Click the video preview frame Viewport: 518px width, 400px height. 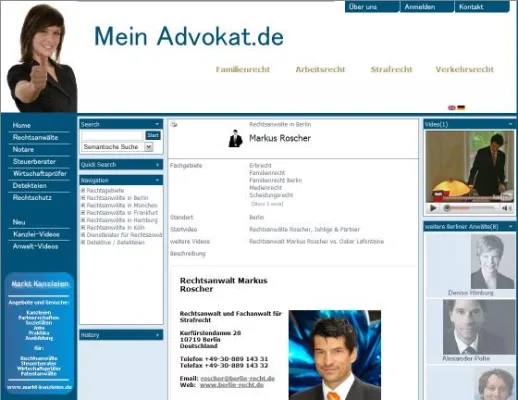tap(470, 167)
